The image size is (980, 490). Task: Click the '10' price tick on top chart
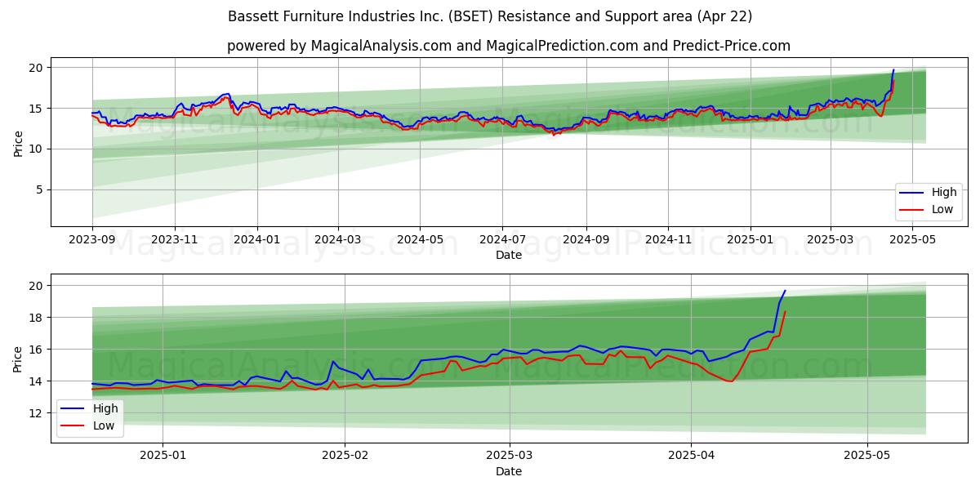(x=36, y=149)
